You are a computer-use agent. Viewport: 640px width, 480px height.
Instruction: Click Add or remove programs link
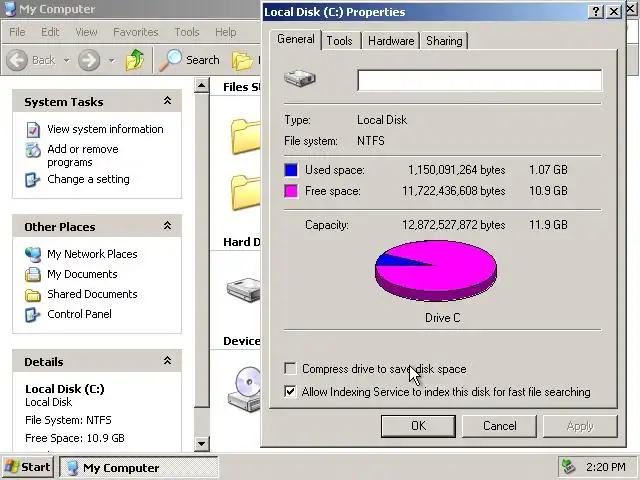(x=83, y=156)
